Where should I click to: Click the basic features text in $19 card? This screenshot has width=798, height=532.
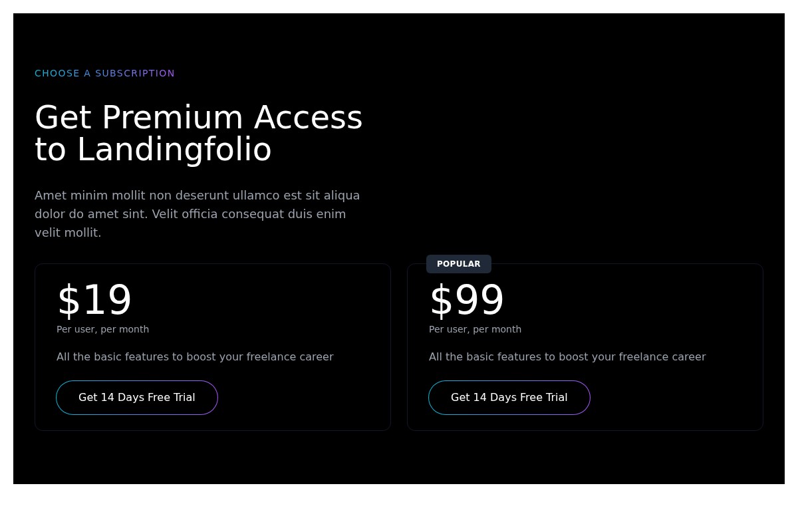pyautogui.click(x=195, y=357)
